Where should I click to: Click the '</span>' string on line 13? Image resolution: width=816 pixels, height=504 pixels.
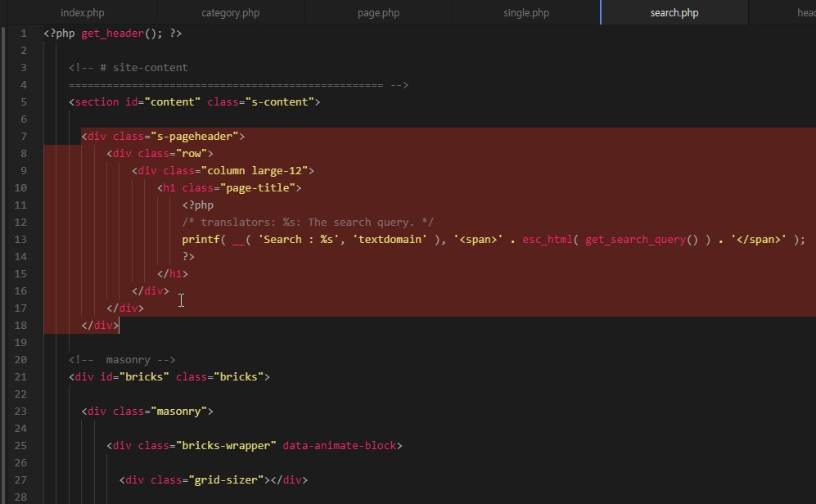click(758, 239)
